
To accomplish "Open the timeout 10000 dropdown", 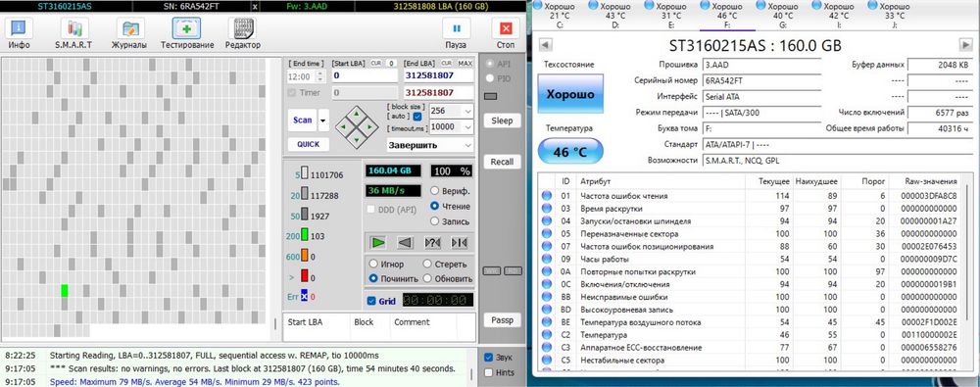I will pos(467,127).
